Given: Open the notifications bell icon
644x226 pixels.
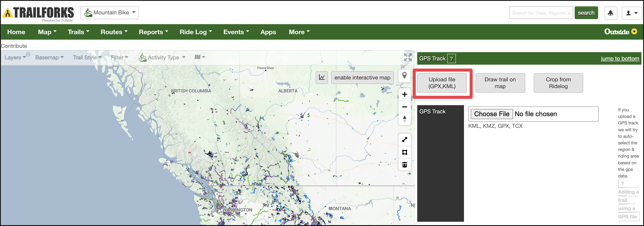Looking at the screenshot, I should (x=610, y=13).
